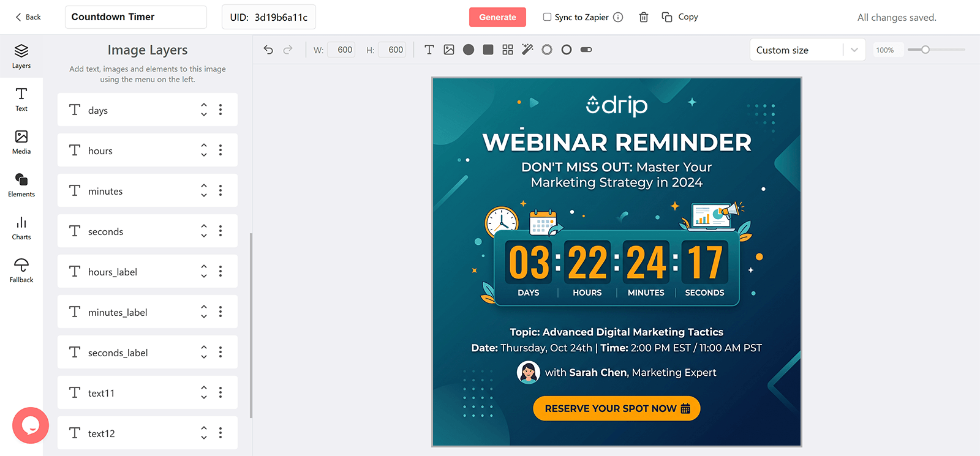Adjust the zoom slider handle
Image resolution: width=980 pixels, height=456 pixels.
[x=925, y=50]
